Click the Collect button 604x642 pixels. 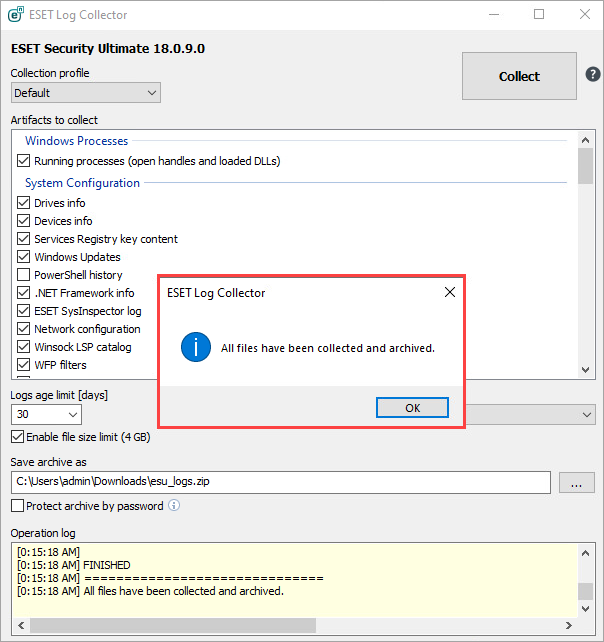pos(519,76)
